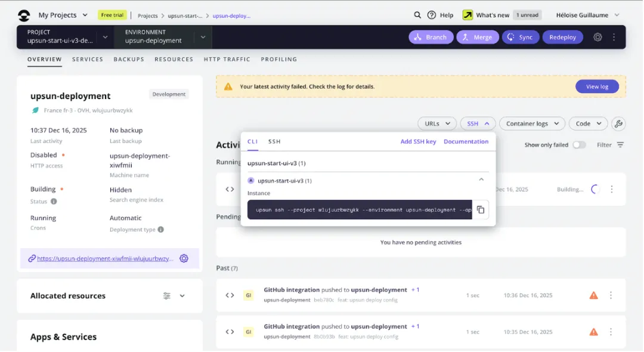Image resolution: width=644 pixels, height=352 pixels.
Task: Expand the Allocated resources panel
Action: 182,295
